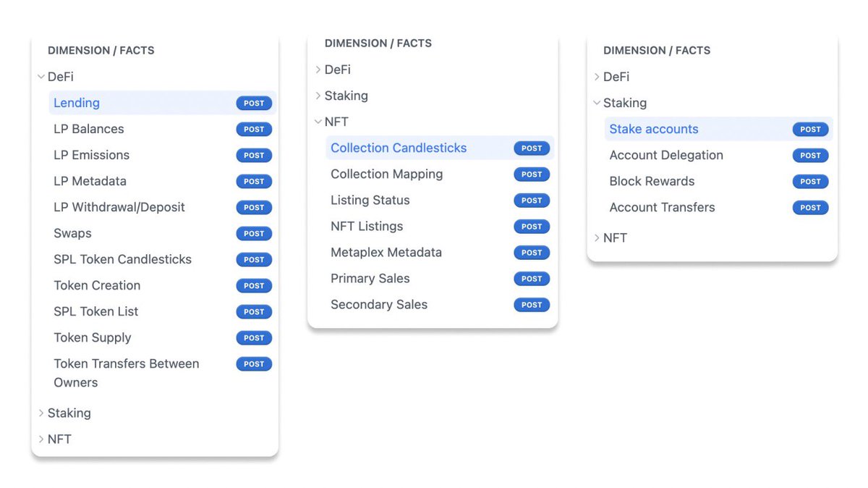Click the POST badge for Collection Candlesticks
This screenshot has height=488, width=868.
[532, 148]
